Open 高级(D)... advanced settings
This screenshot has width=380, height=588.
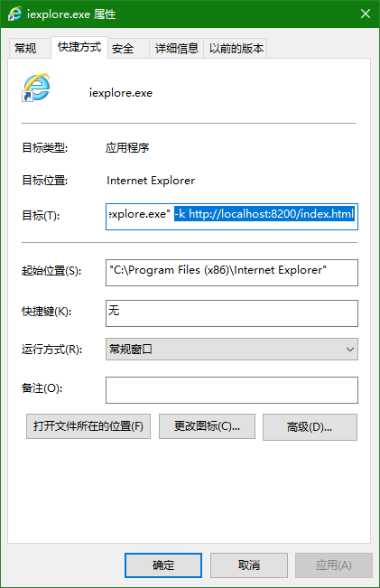310,427
